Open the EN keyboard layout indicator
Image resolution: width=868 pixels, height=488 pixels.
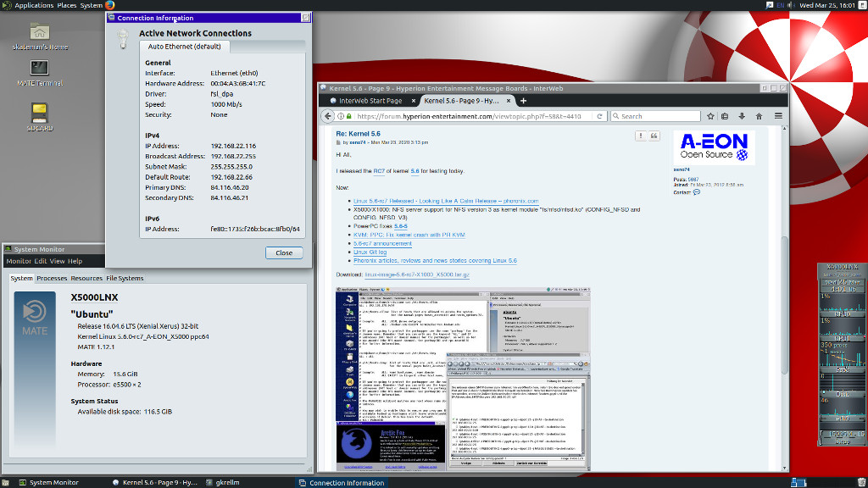coord(780,5)
